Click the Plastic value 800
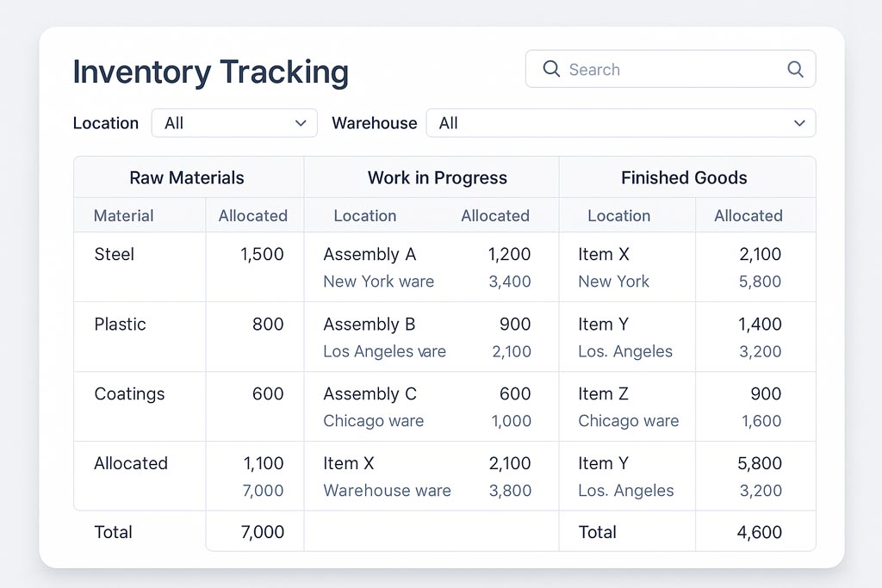Viewport: 882px width, 588px height. click(268, 325)
